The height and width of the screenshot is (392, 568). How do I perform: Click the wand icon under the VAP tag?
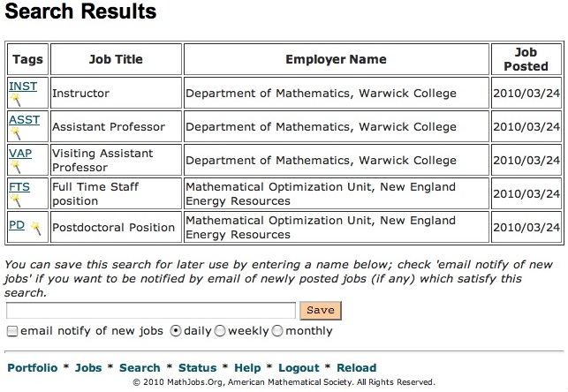click(x=15, y=167)
